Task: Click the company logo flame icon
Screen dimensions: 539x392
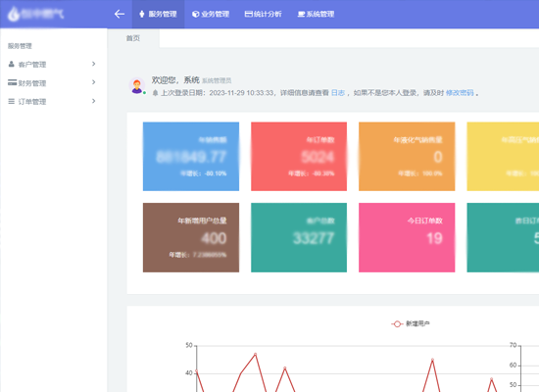Action: 14,14
